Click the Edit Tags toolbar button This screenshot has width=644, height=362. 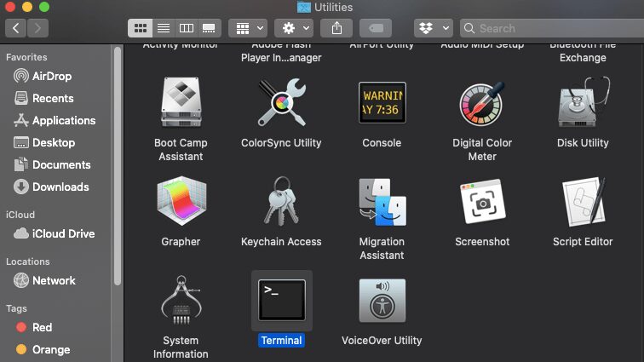(x=376, y=28)
